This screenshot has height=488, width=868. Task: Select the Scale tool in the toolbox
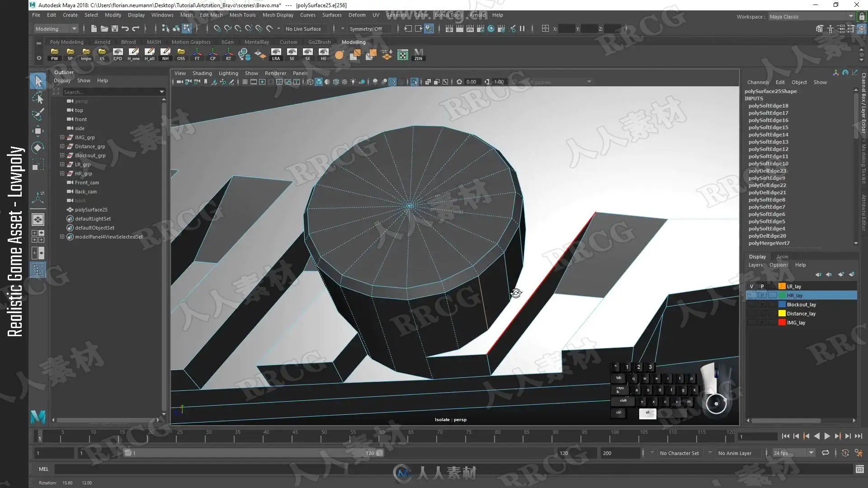(38, 164)
